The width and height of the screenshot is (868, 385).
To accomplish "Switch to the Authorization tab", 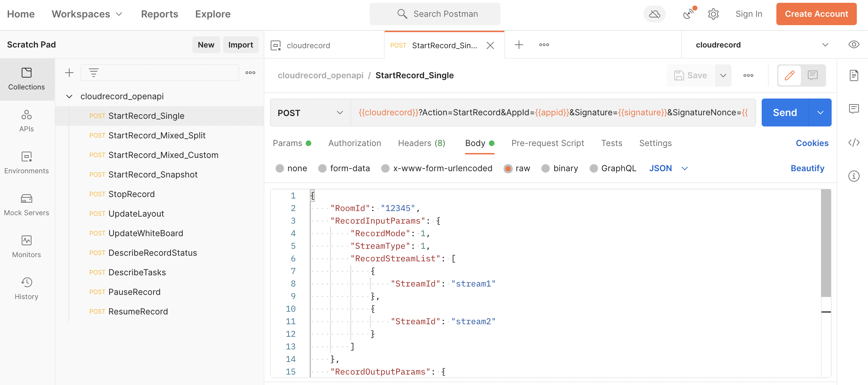I will [355, 143].
